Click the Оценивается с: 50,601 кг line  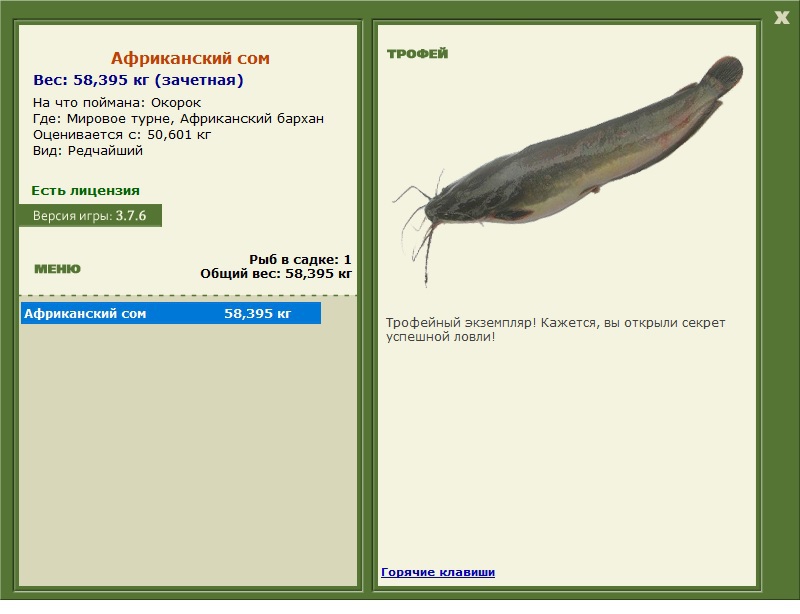pyautogui.click(x=122, y=135)
